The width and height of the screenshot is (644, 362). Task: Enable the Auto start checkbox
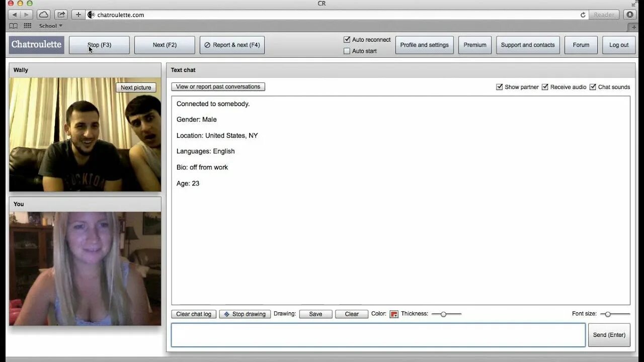pos(347,51)
